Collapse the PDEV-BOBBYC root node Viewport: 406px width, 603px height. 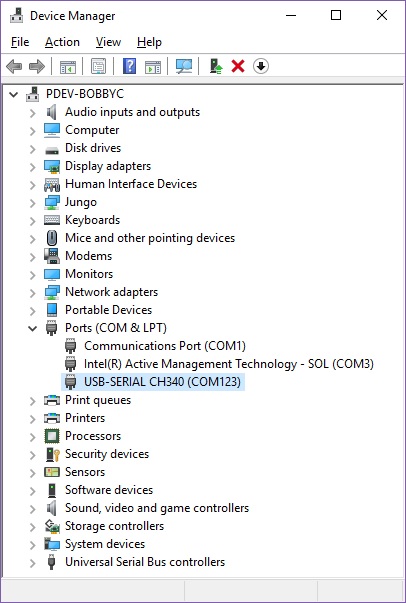[14, 94]
